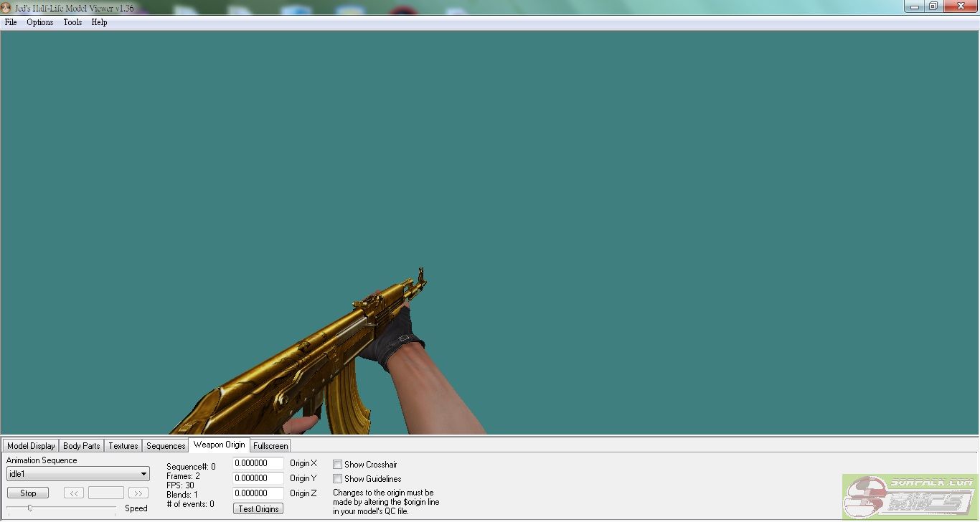Open the Animation Sequence dropdown showing idle1
The height and width of the screenshot is (522, 980).
click(x=77, y=474)
